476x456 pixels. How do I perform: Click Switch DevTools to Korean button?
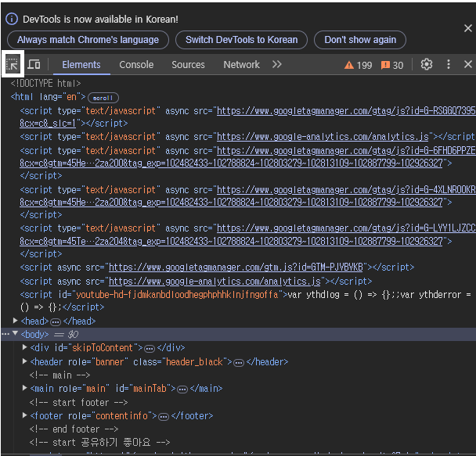(x=242, y=40)
